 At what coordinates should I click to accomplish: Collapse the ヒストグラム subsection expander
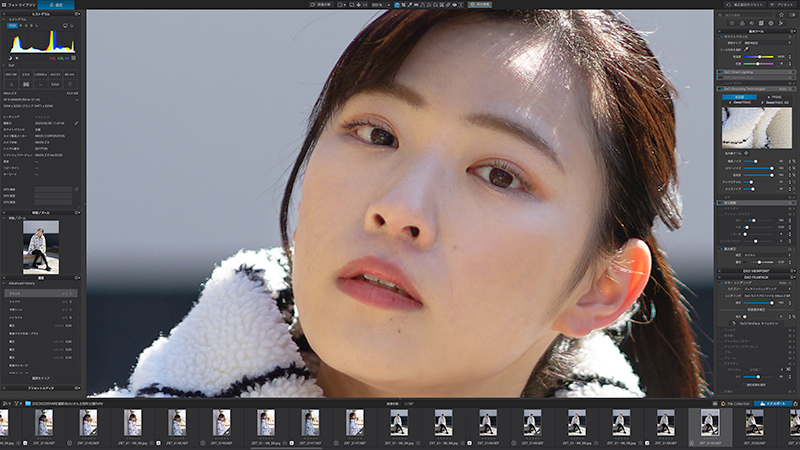4,19
